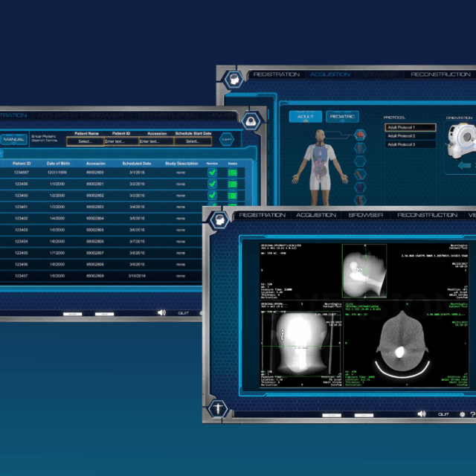Toggle the green checkmark for patient 123456

point(212,184)
